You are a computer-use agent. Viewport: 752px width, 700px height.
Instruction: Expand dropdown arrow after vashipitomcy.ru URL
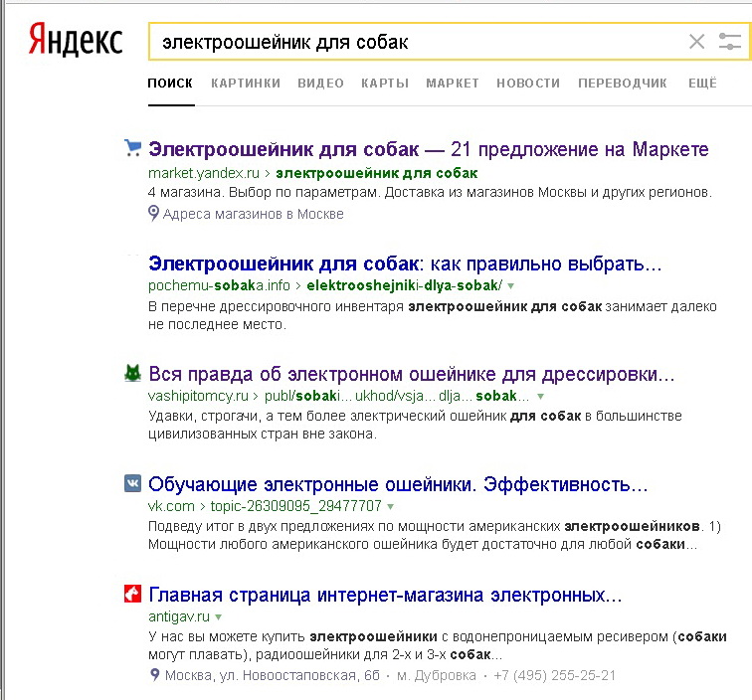point(541,396)
